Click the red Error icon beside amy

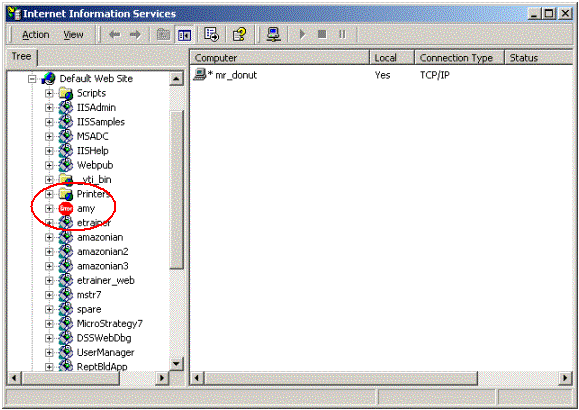click(x=66, y=208)
